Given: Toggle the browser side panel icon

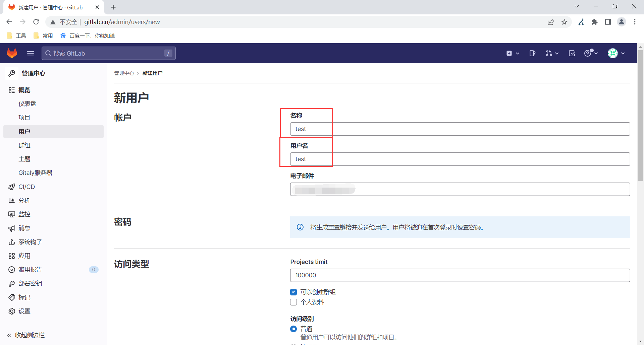Looking at the screenshot, I should (x=608, y=22).
